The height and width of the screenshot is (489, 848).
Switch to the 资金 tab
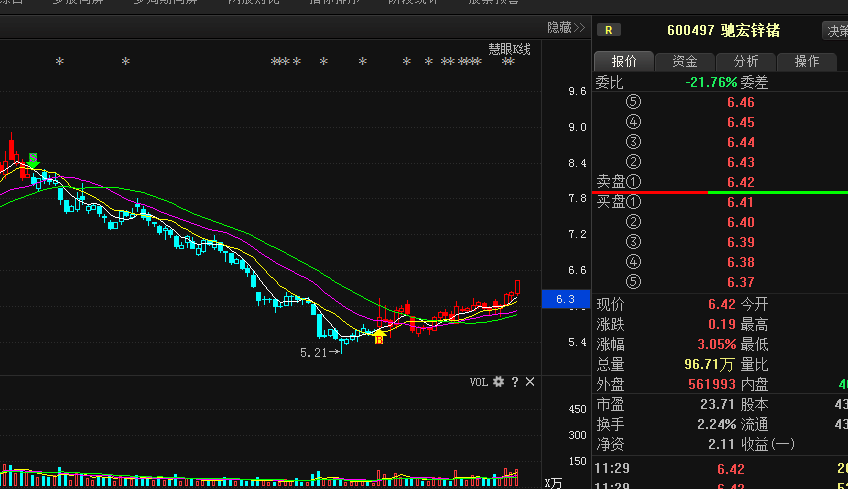pyautogui.click(x=685, y=61)
